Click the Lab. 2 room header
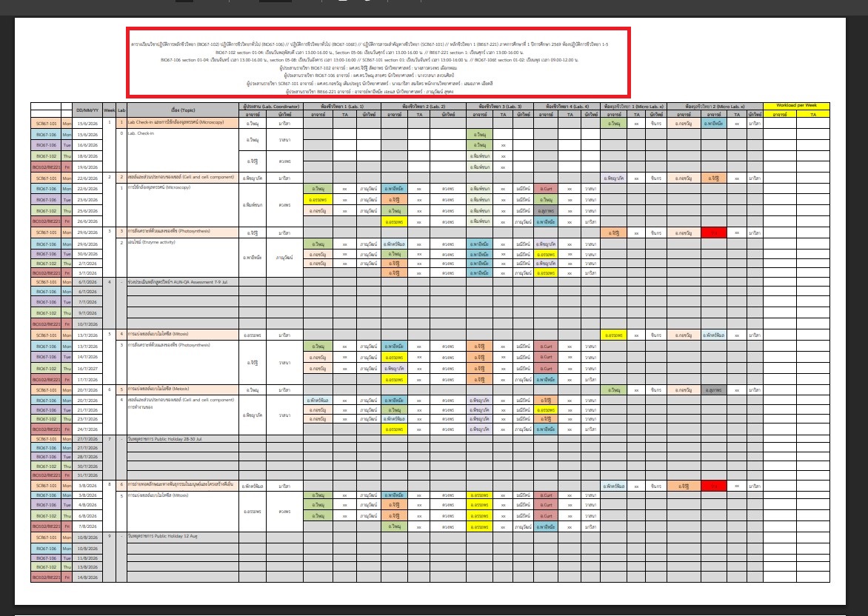This screenshot has width=868, height=616. [424, 107]
